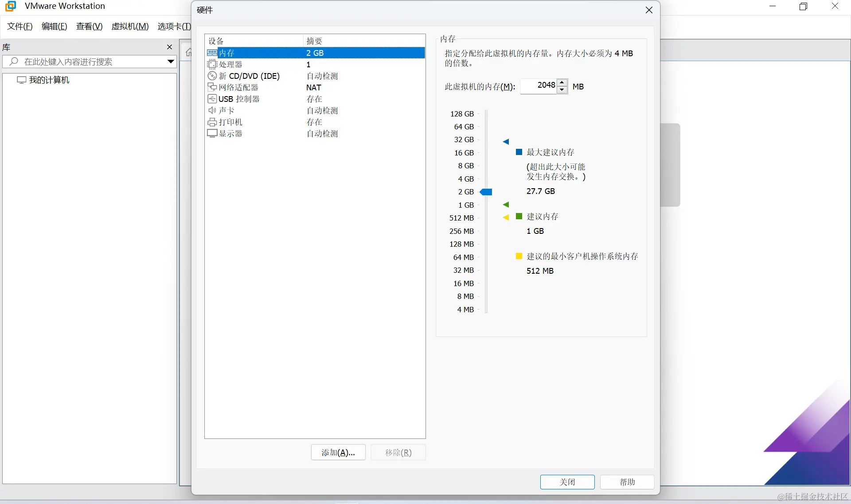This screenshot has width=851, height=504.
Task: Open the library search dropdown arrow
Action: click(170, 62)
